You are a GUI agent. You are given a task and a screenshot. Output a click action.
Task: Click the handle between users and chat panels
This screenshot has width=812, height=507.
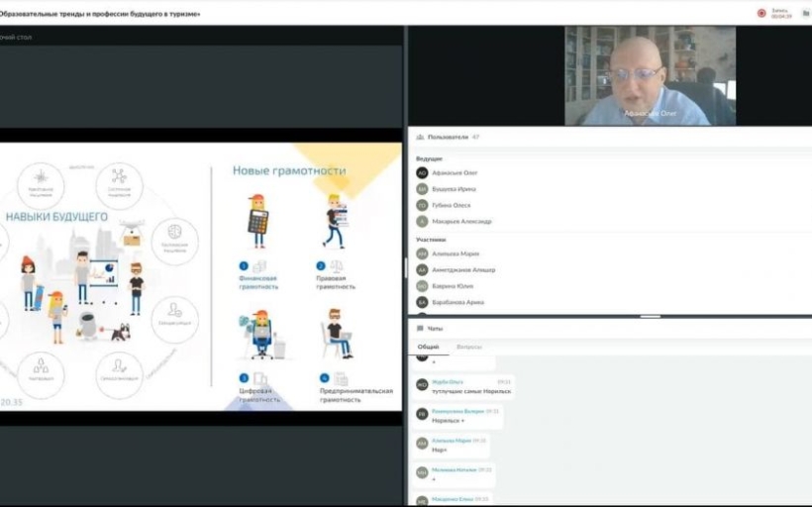click(x=650, y=316)
